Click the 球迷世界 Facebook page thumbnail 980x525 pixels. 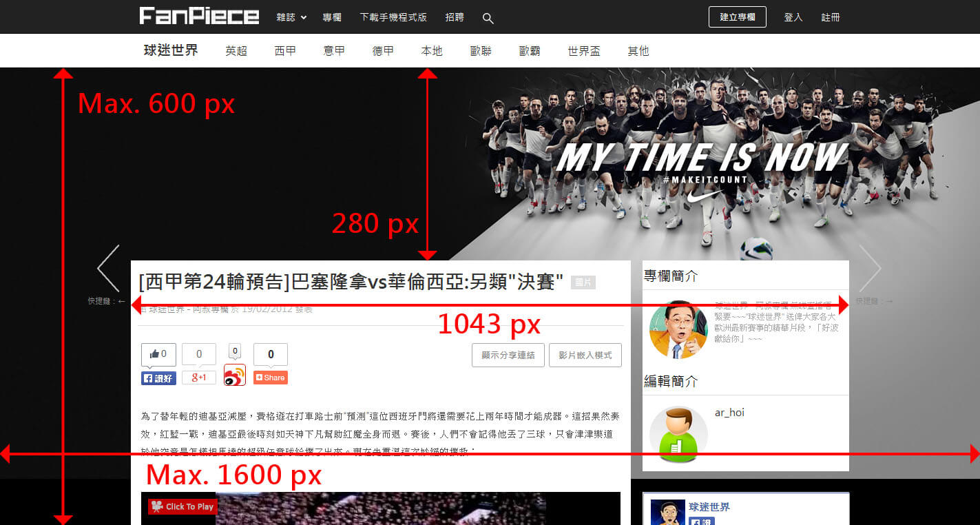[x=668, y=512]
